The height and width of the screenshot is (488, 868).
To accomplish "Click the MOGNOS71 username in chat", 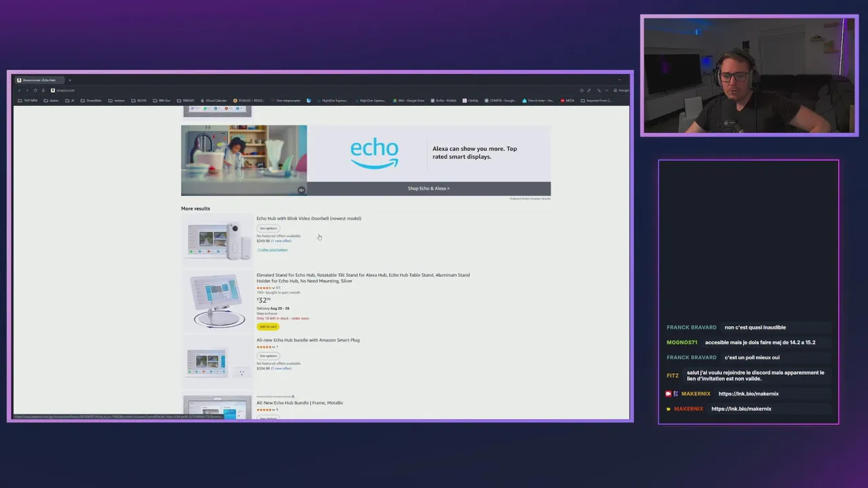I will pyautogui.click(x=682, y=342).
